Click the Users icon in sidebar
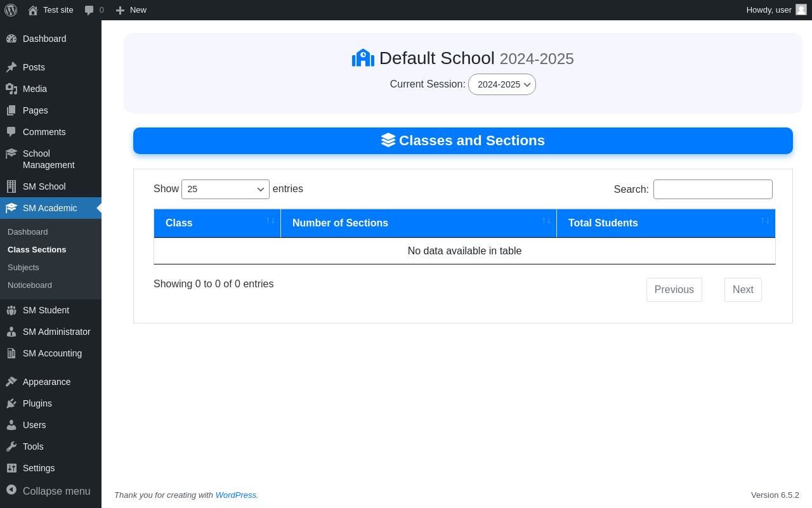The height and width of the screenshot is (508, 812). pyautogui.click(x=11, y=425)
